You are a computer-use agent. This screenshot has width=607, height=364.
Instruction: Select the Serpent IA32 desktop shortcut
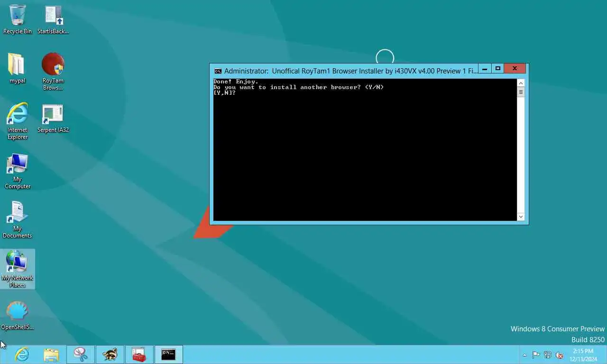pyautogui.click(x=53, y=118)
